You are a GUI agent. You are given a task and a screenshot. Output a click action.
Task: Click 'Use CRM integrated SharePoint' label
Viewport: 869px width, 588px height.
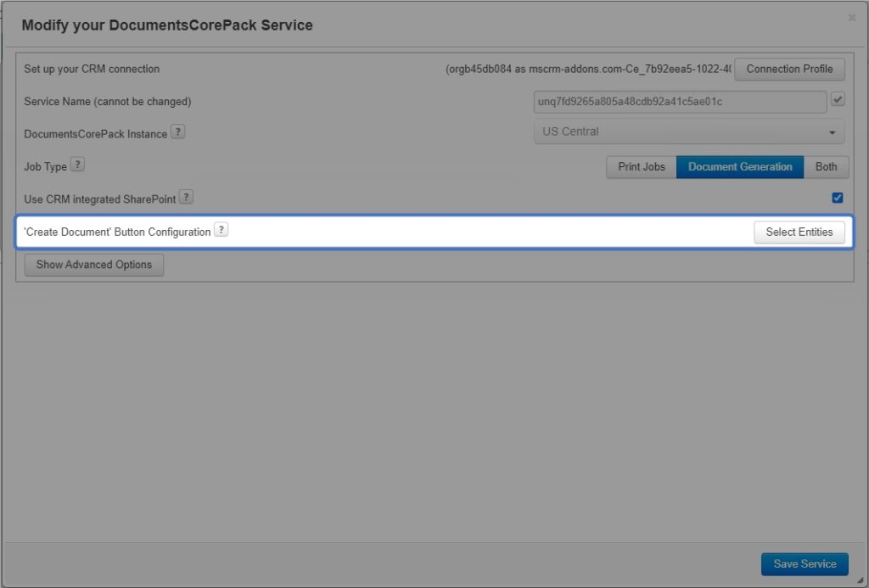pos(100,199)
